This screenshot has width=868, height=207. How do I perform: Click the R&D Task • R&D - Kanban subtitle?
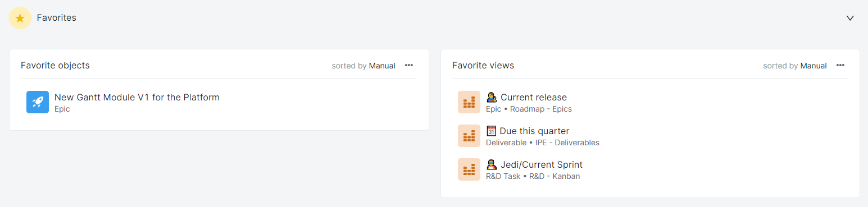click(x=533, y=176)
